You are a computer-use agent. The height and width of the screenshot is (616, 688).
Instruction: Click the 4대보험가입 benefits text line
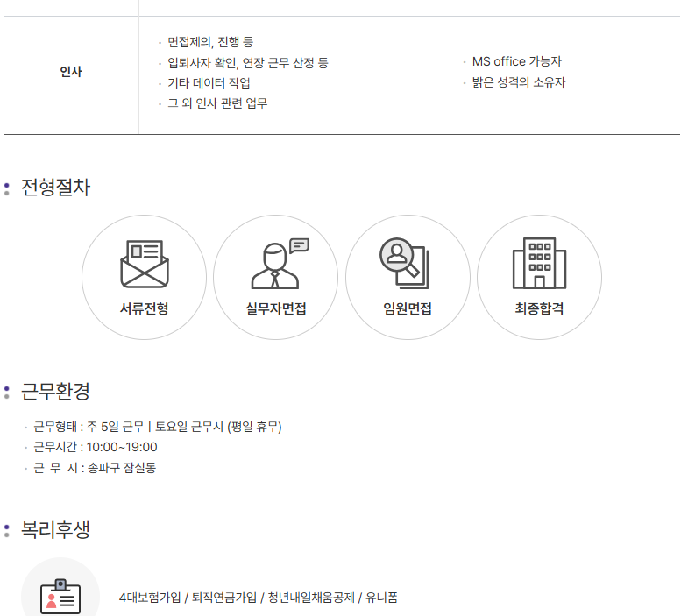259,598
